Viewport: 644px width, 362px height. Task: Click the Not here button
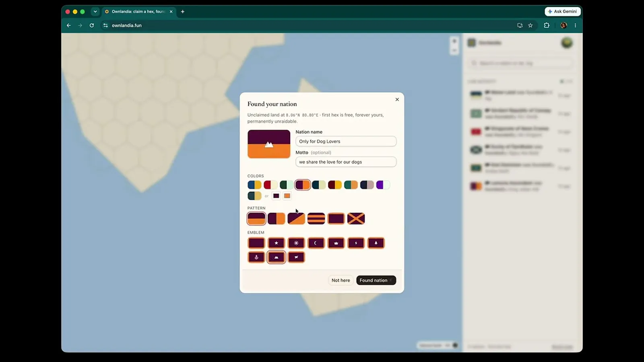[341, 280]
